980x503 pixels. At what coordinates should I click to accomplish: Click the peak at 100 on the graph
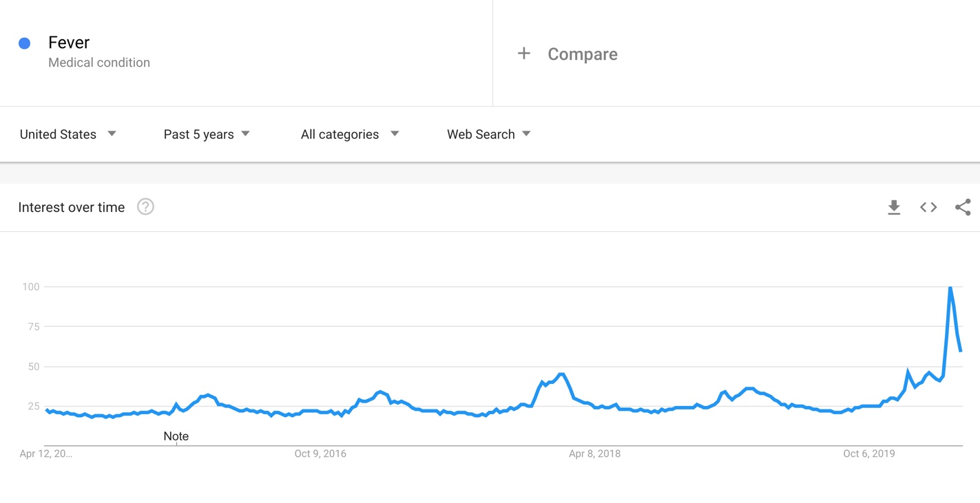point(950,286)
